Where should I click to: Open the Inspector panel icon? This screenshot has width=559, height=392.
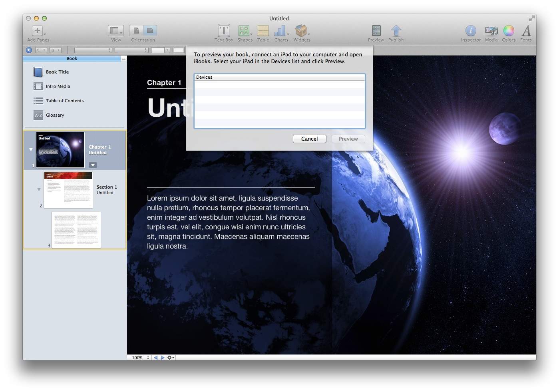click(471, 31)
